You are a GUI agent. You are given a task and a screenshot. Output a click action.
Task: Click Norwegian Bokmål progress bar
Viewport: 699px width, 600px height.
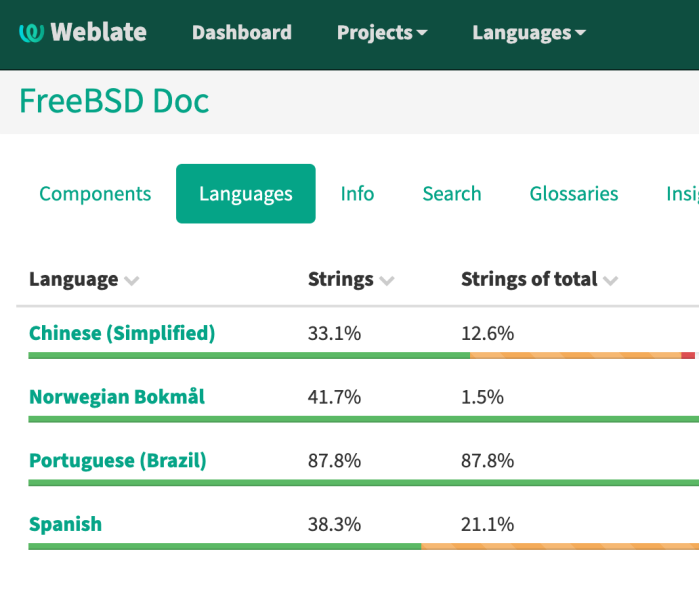pyautogui.click(x=363, y=419)
